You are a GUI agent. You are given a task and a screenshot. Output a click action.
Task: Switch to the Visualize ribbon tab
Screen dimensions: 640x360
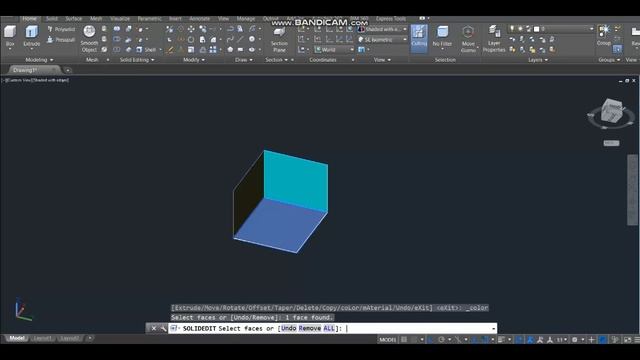pyautogui.click(x=120, y=19)
